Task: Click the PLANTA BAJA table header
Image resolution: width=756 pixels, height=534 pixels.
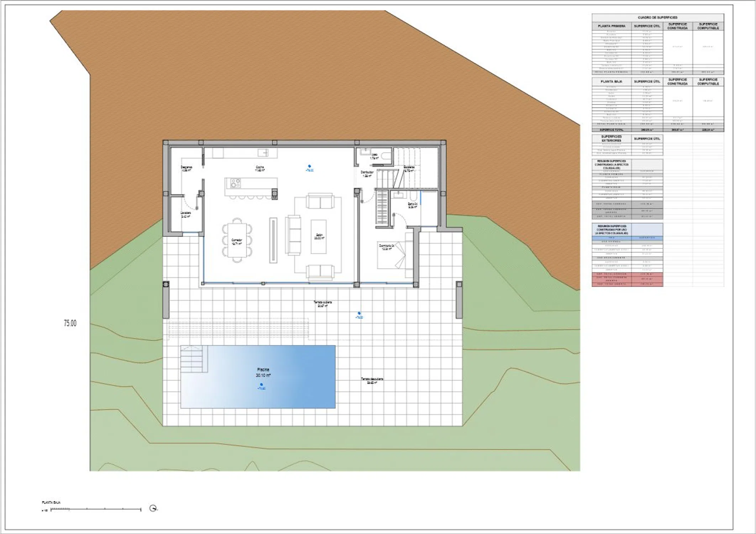Action: [611, 82]
